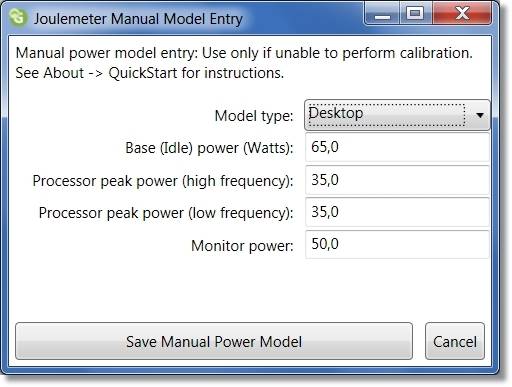Focus the Base (Idle) power input field
Image resolution: width=512 pixels, height=387 pixels.
pyautogui.click(x=397, y=147)
